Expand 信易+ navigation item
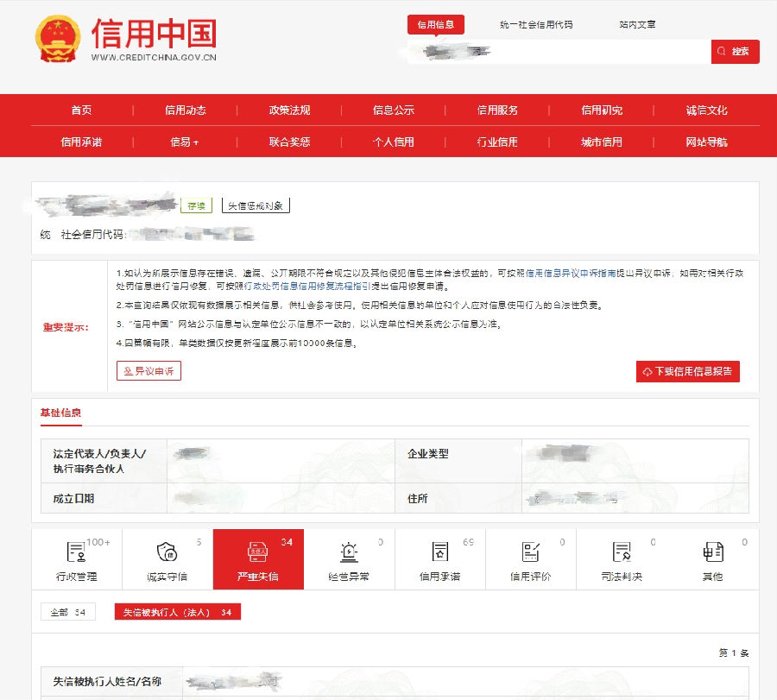The height and width of the screenshot is (700, 777). point(185,142)
